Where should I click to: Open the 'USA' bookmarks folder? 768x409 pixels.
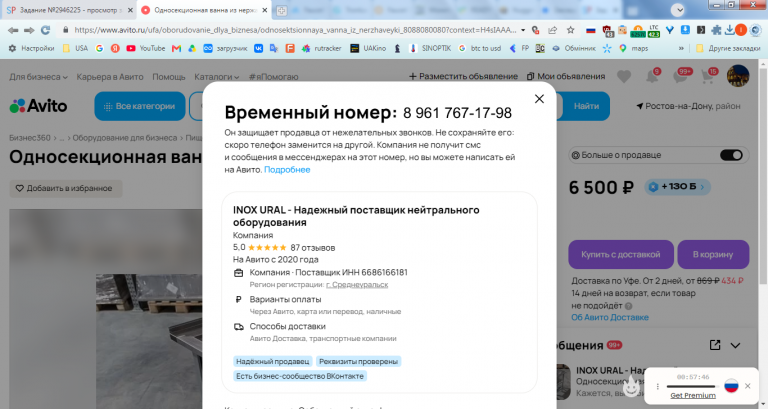[75, 48]
